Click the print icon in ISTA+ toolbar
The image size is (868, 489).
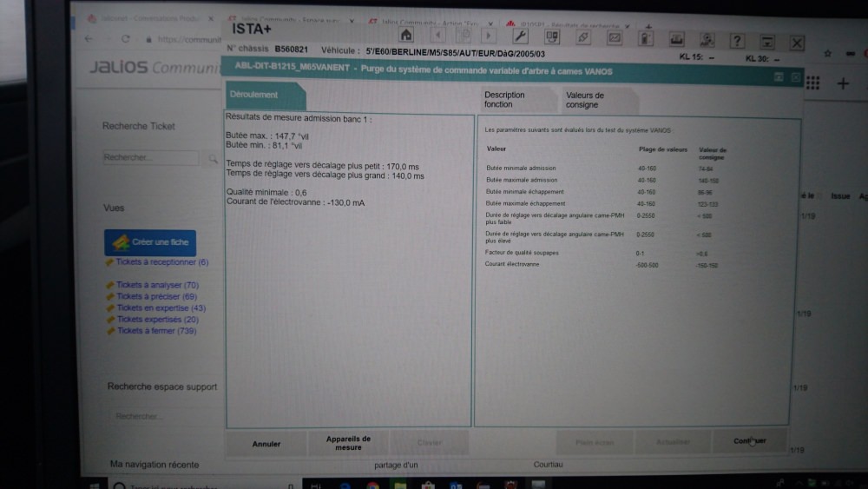click(676, 39)
